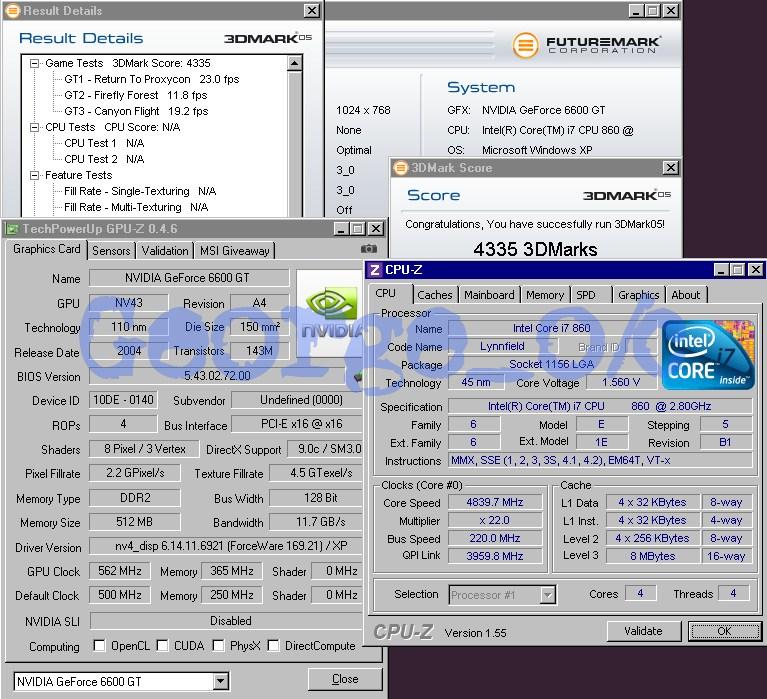The width and height of the screenshot is (767, 699).
Task: Click the Bus Speed 220.0 MHz value
Action: click(x=495, y=539)
